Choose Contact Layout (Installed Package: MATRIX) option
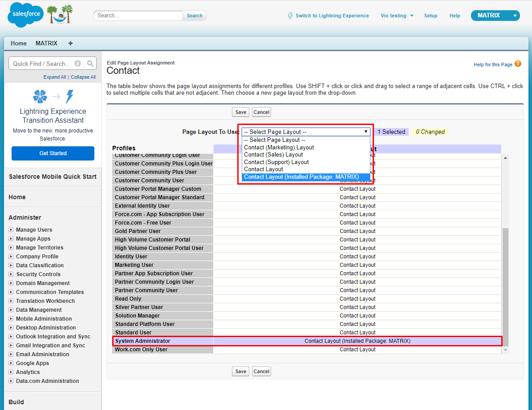The height and width of the screenshot is (410, 532). coord(306,177)
